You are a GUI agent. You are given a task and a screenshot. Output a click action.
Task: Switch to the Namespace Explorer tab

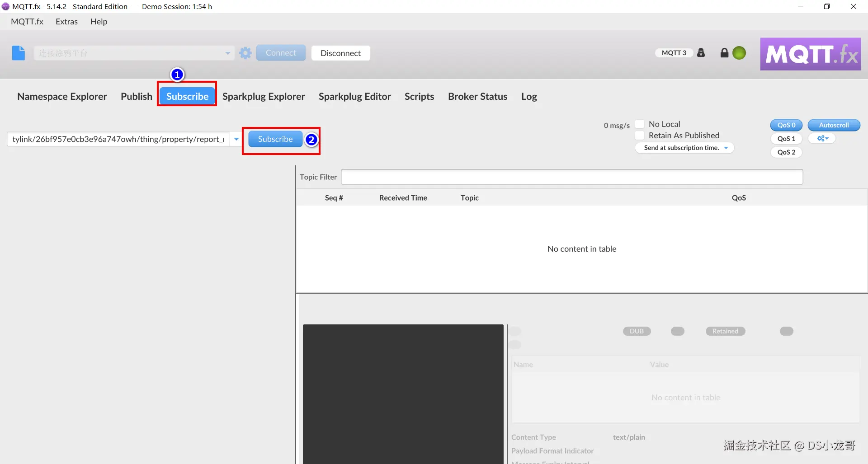point(62,96)
